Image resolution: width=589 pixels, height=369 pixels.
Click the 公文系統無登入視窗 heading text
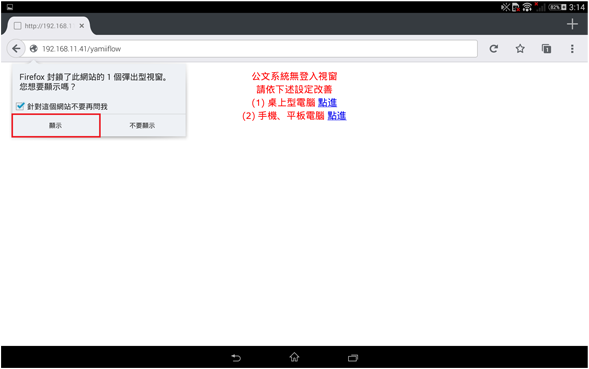tap(294, 76)
